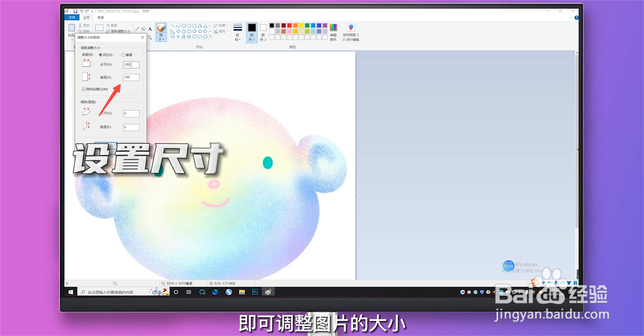
Task: Select the Pencil tool
Action: pos(137,29)
